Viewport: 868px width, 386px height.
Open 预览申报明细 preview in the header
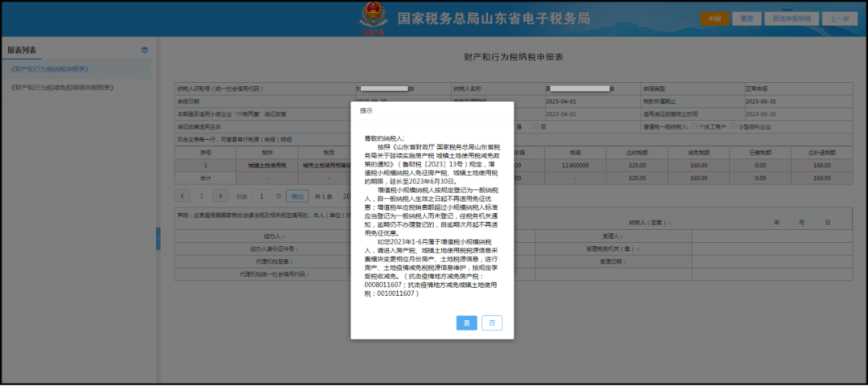click(792, 18)
